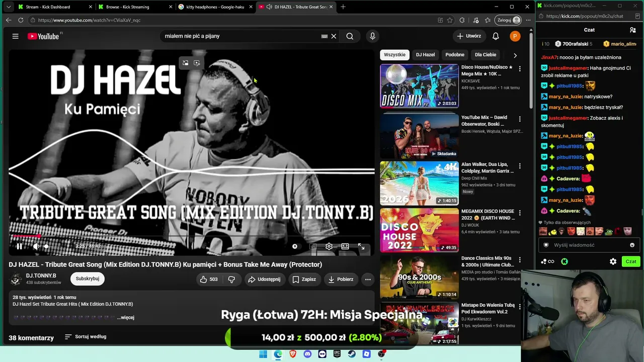
Task: Open the MEGAMIX DISCO HOUSE 2022 title
Action: tap(488, 215)
